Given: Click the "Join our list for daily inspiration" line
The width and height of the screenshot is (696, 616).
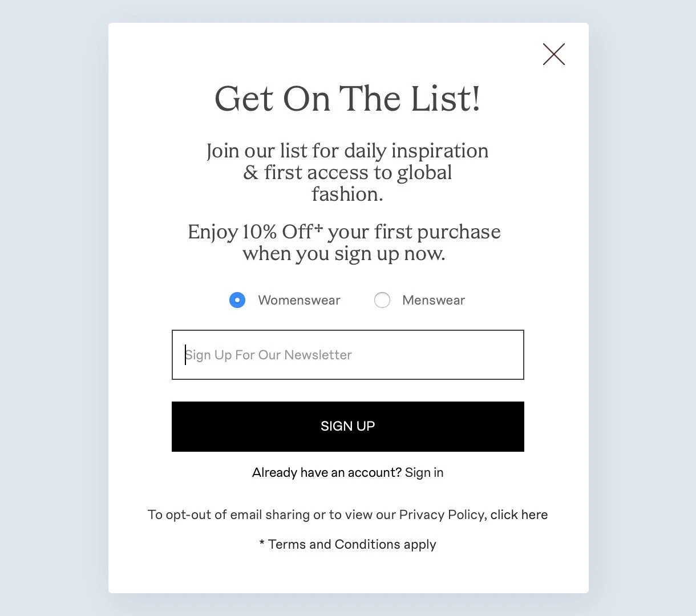Looking at the screenshot, I should (x=347, y=151).
